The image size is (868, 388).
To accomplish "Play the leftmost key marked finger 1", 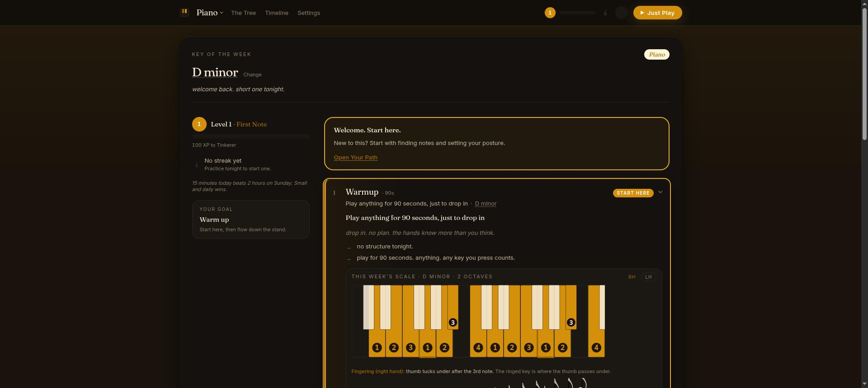I will coord(377,343).
